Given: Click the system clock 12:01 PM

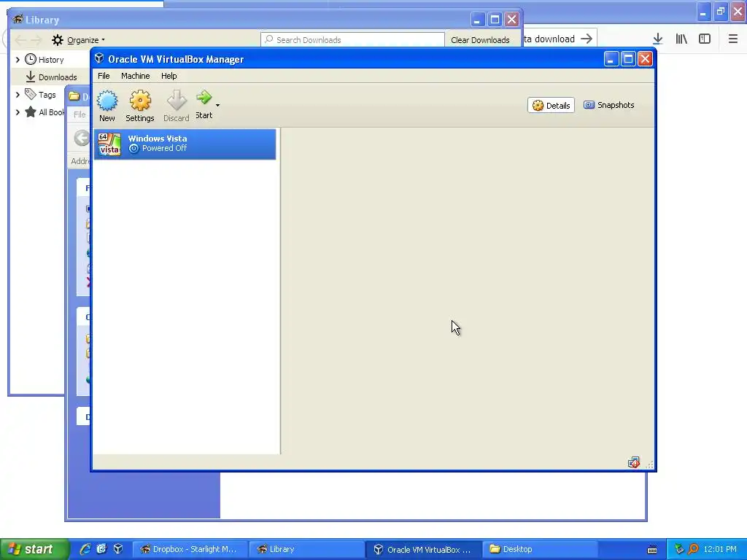Looking at the screenshot, I should [x=720, y=549].
